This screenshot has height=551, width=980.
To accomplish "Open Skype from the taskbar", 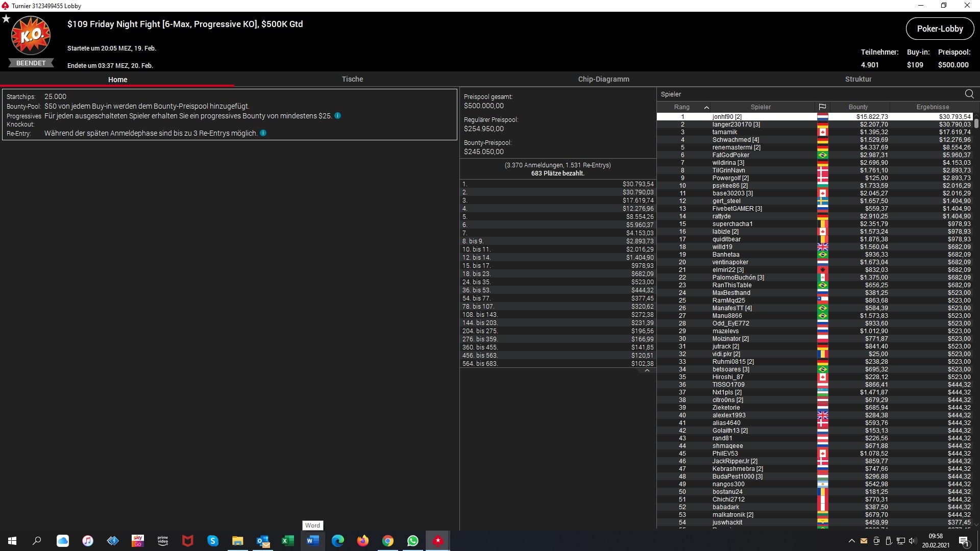I will coord(213,541).
